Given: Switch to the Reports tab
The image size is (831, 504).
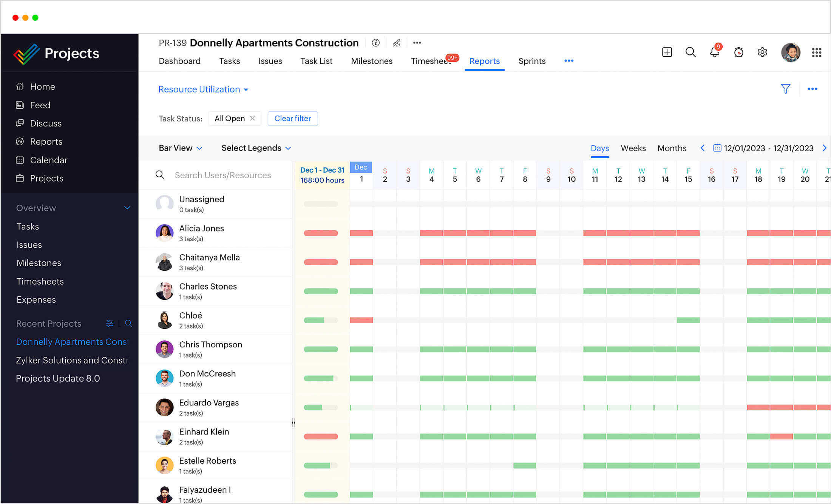Looking at the screenshot, I should coord(484,60).
